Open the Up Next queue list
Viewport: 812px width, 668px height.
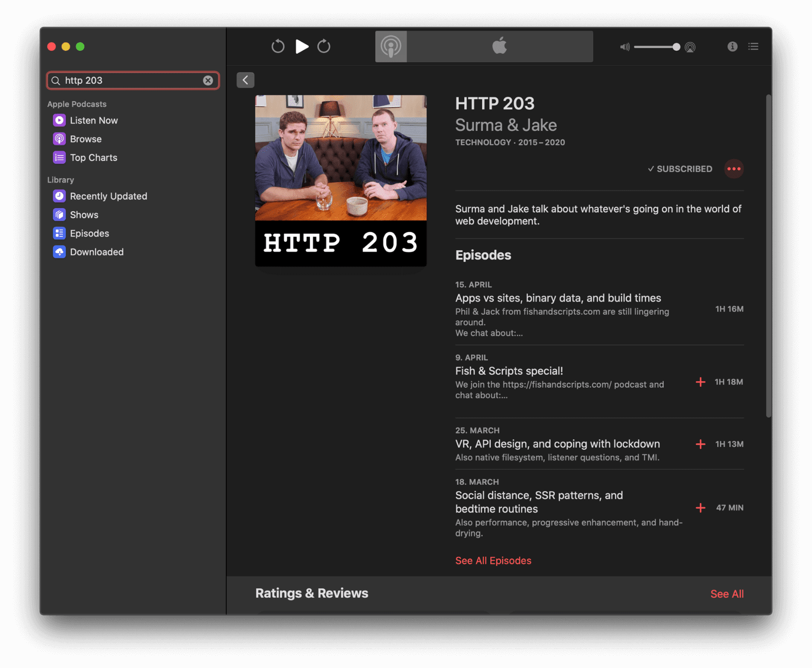pos(754,46)
